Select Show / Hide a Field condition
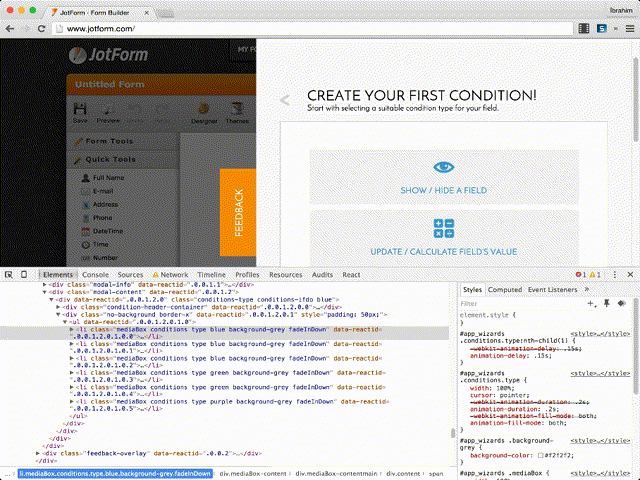The image size is (640, 480). click(444, 177)
